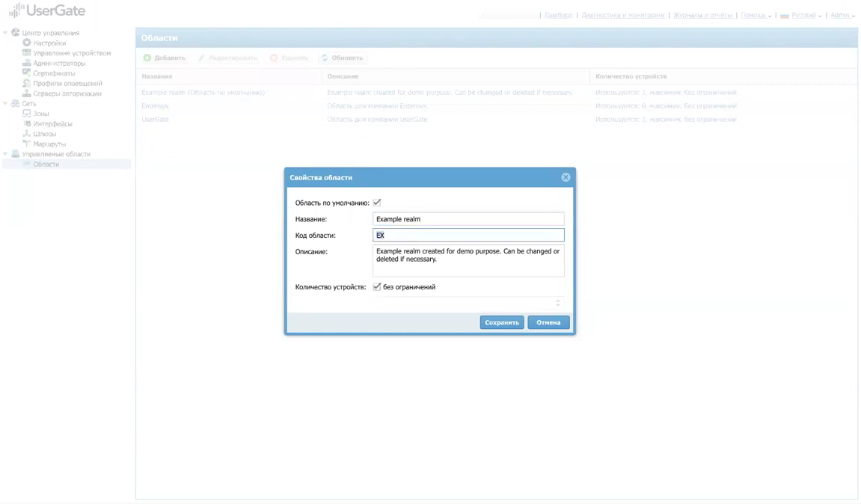Click the Центр управления globe icon
Viewport: 861px width, 504px height.
click(x=16, y=33)
